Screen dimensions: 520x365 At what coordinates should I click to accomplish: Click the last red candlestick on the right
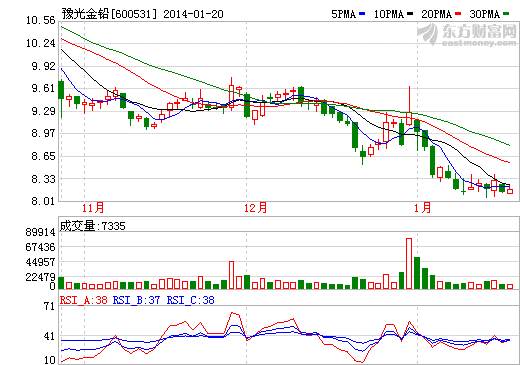coord(510,191)
